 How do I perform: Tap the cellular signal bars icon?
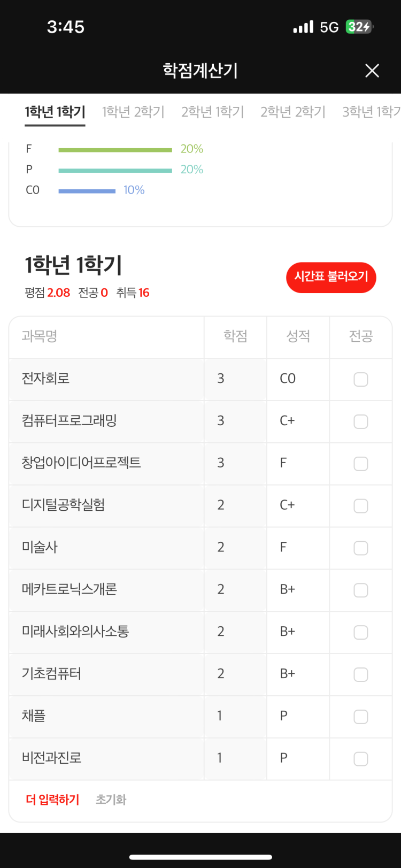pyautogui.click(x=303, y=27)
